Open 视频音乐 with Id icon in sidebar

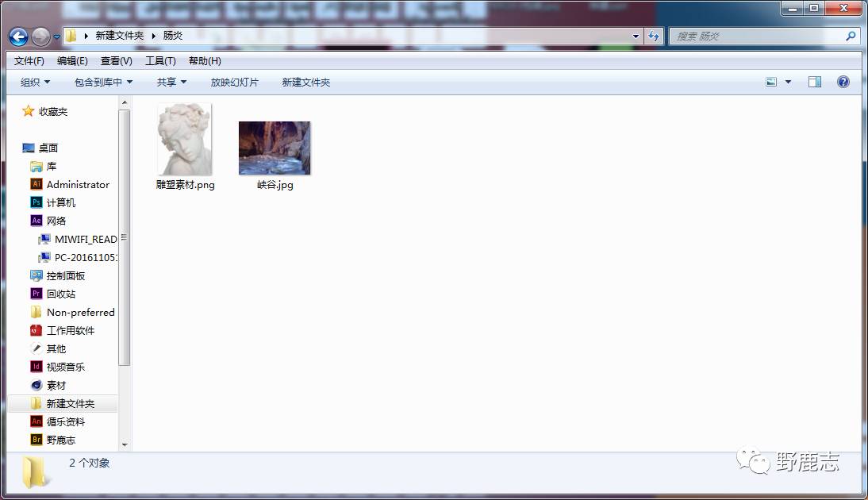point(65,367)
